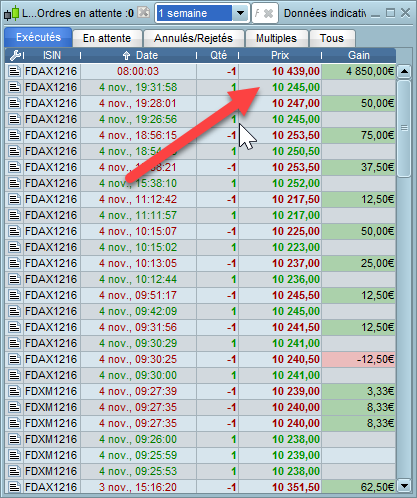This screenshot has height=498, width=417.
Task: Open the Multiples tab
Action: click(x=276, y=38)
